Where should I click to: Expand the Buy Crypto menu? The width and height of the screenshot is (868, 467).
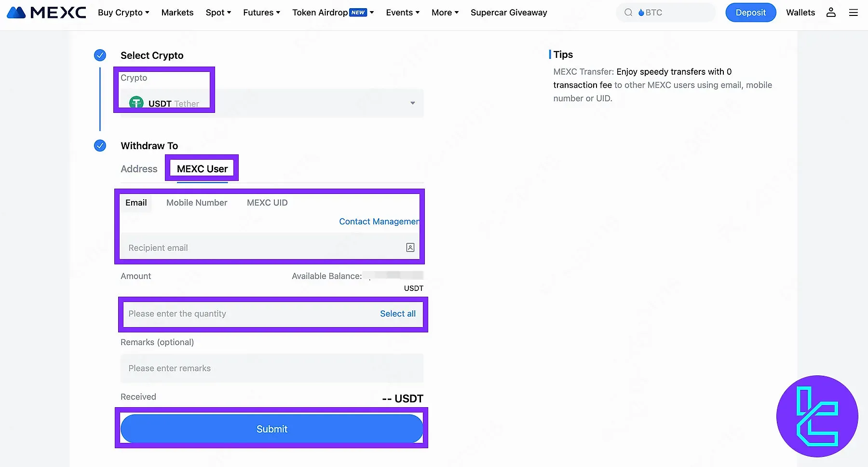(x=123, y=13)
